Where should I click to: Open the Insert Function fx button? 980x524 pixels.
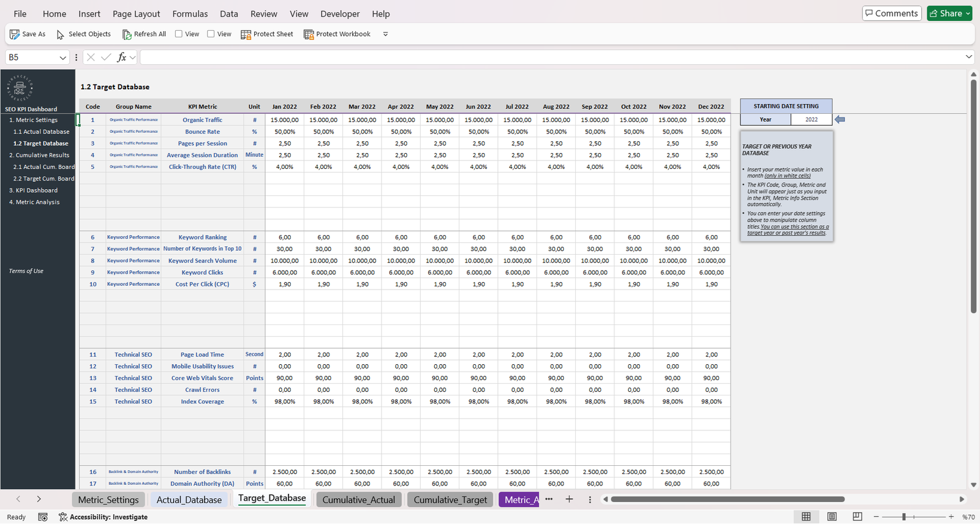coord(122,57)
